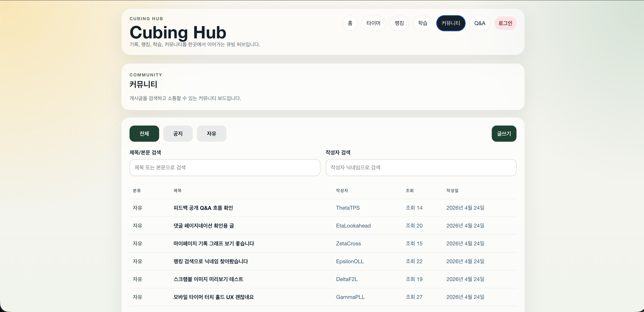Screen dimensions: 644x312
Task: Open the post about 댓글 페이지네이션 확인용 글
Action: (204, 226)
